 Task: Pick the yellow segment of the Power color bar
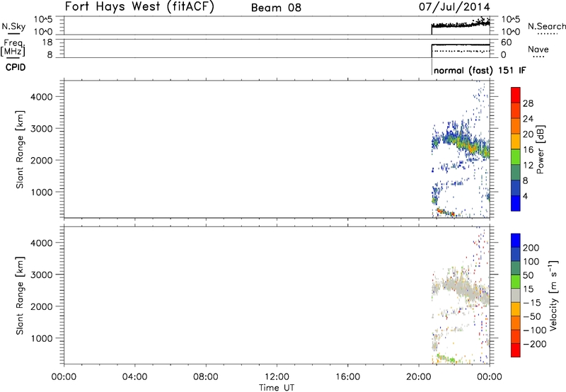(516, 141)
